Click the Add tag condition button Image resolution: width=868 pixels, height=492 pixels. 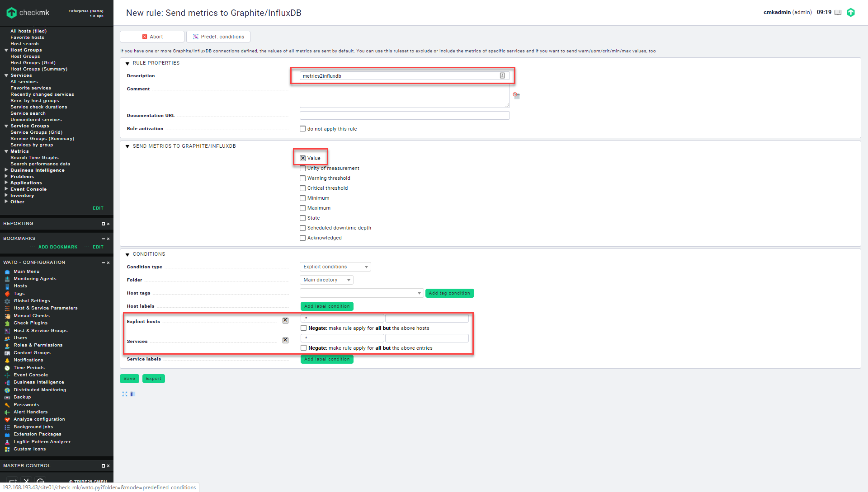[449, 293]
